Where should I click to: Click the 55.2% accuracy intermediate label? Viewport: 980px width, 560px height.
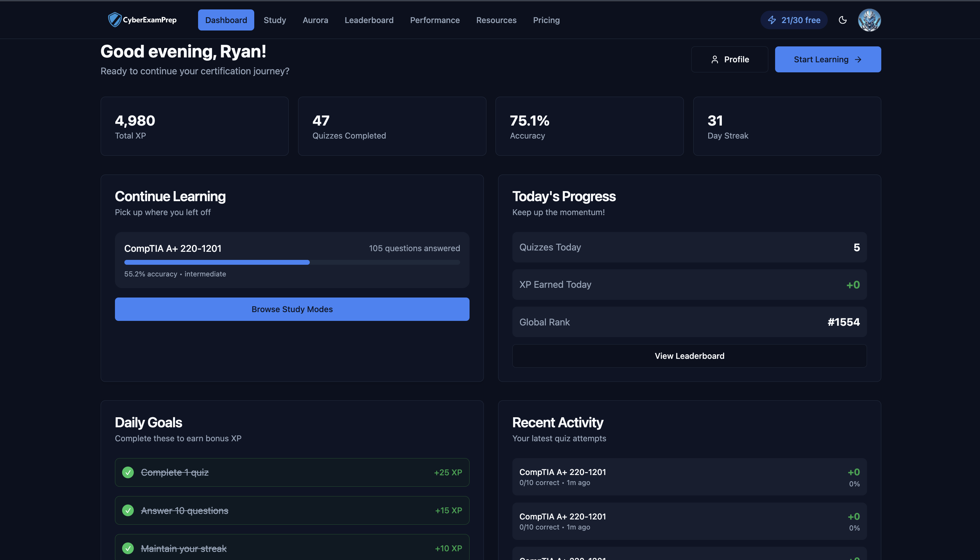175,274
